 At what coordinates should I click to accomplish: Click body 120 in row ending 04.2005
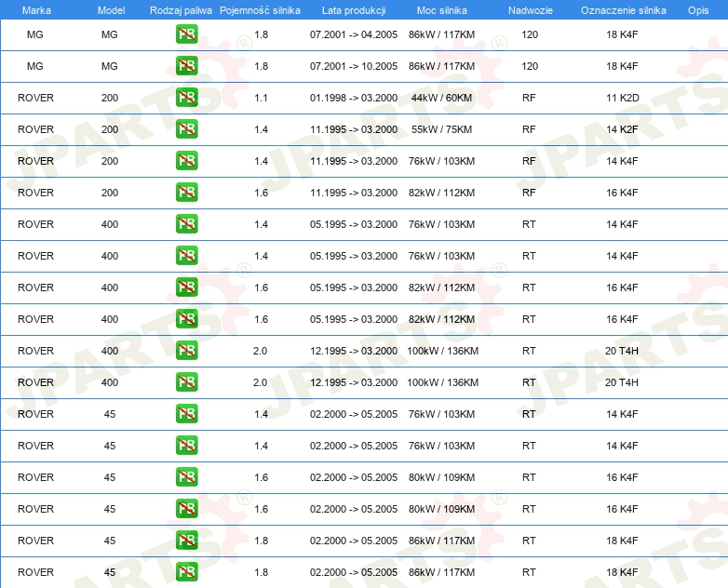pos(530,34)
